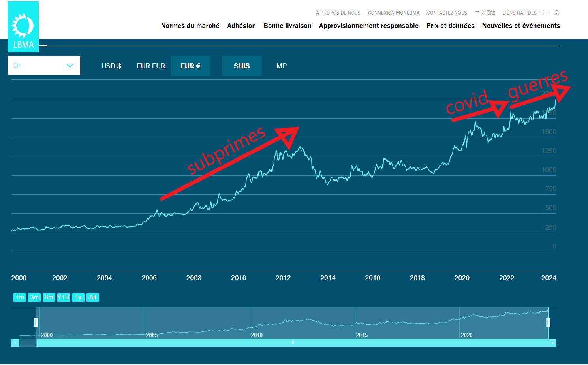Select USD $ currency

(x=111, y=66)
